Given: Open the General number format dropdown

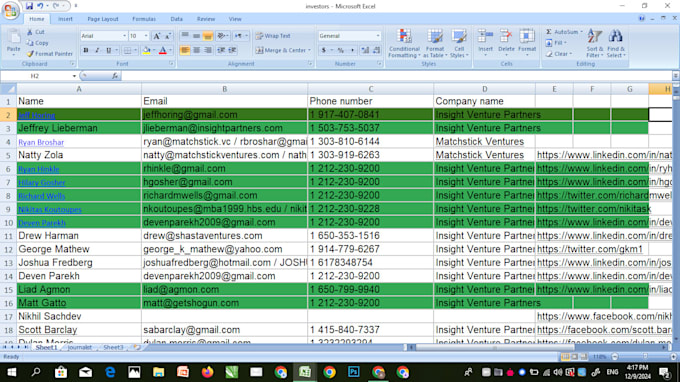Looking at the screenshot, I should (x=378, y=36).
